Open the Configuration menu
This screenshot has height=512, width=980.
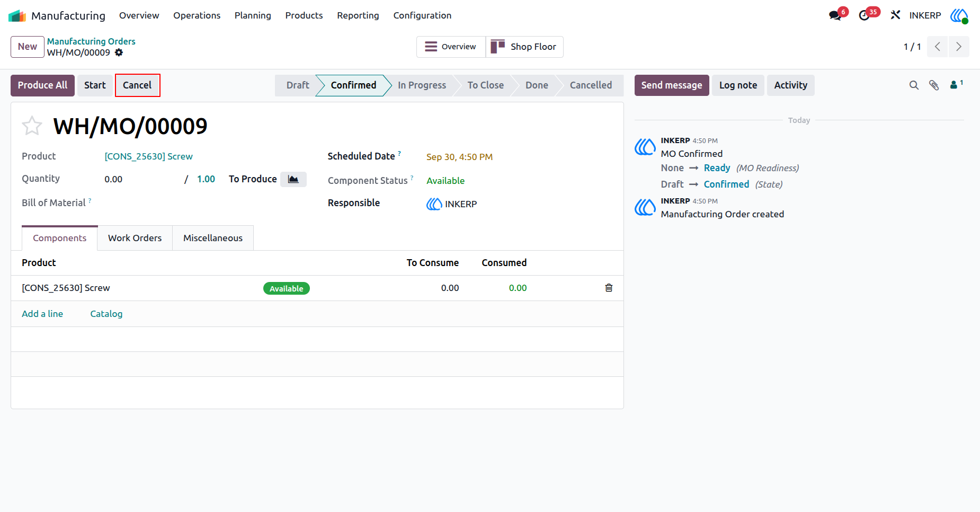coord(422,15)
